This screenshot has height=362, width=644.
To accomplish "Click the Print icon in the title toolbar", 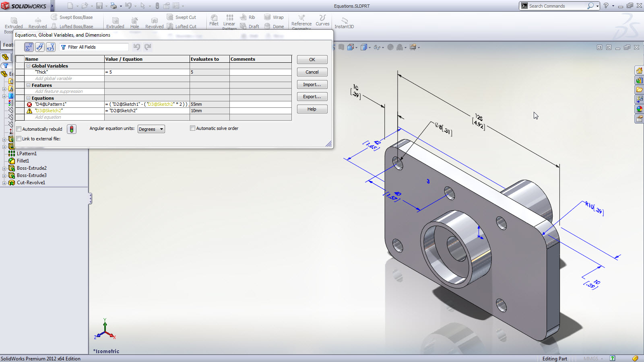I will pyautogui.click(x=114, y=6).
